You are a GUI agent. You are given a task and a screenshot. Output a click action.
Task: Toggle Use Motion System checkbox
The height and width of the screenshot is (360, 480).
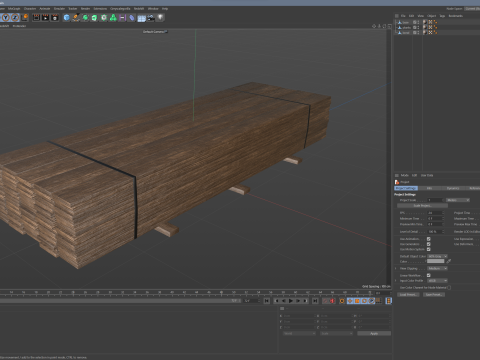pos(429,249)
